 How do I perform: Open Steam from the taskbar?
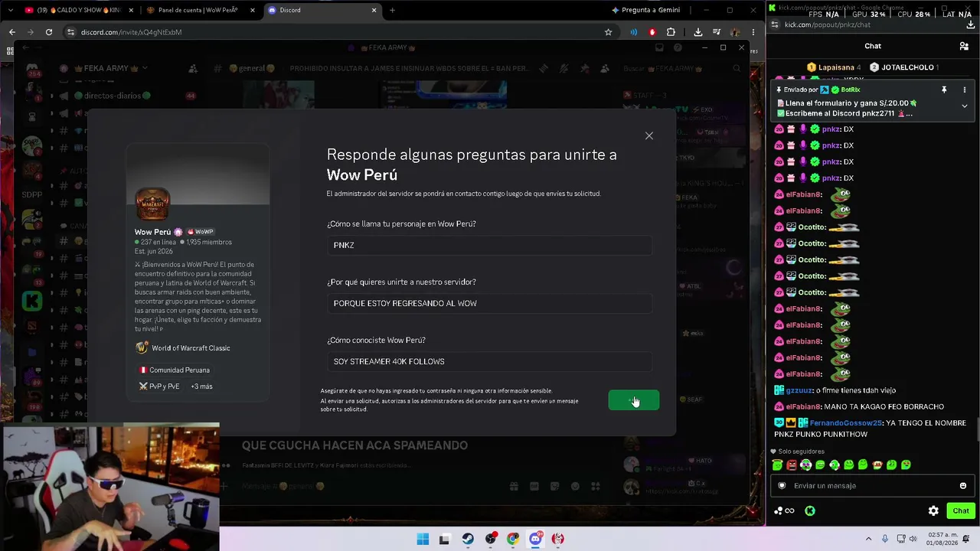point(468,539)
